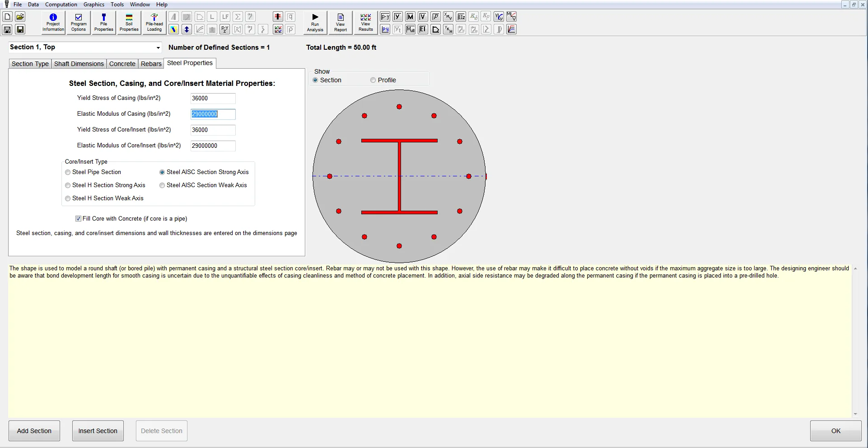This screenshot has height=448, width=868.
Task: Click the open file folder icon
Action: 20,17
